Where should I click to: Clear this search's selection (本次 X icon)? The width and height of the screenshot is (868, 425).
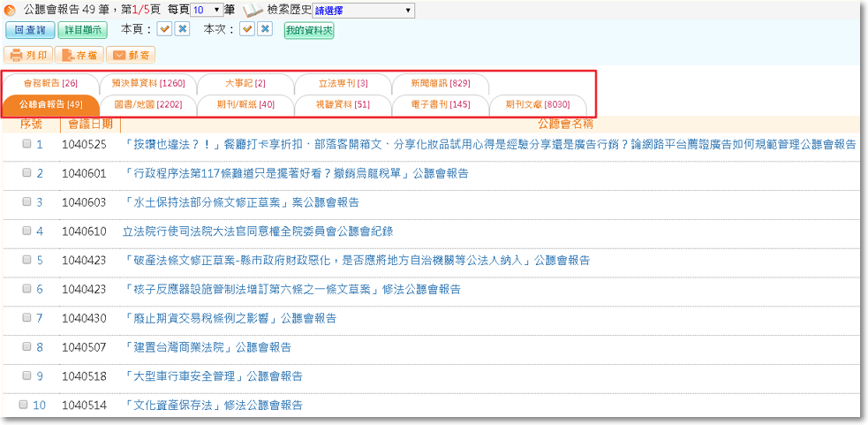[265, 29]
